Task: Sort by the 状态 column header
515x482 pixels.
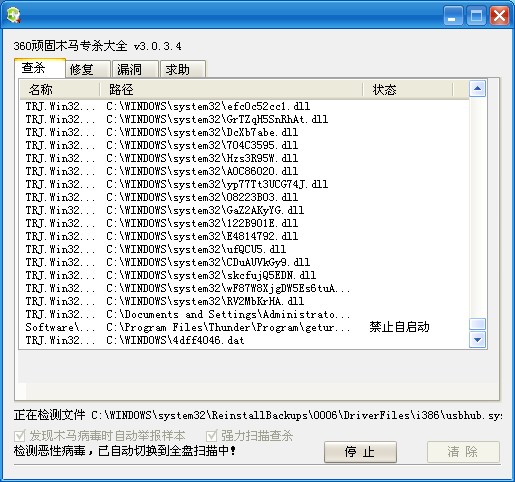Action: [x=408, y=90]
